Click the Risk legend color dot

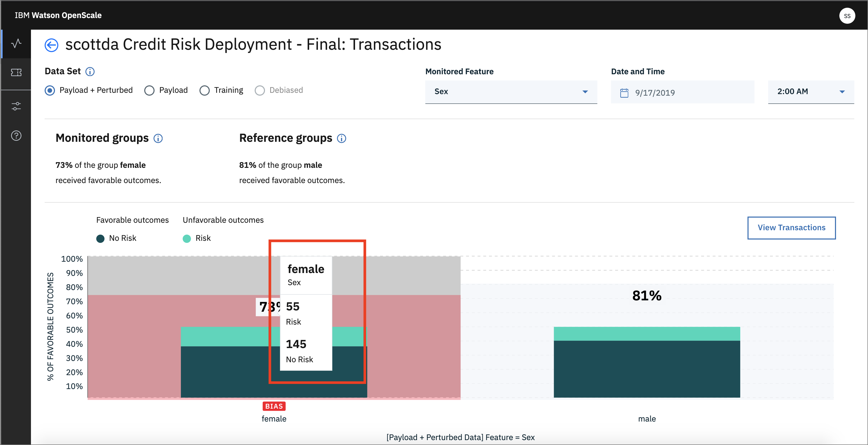(x=187, y=239)
